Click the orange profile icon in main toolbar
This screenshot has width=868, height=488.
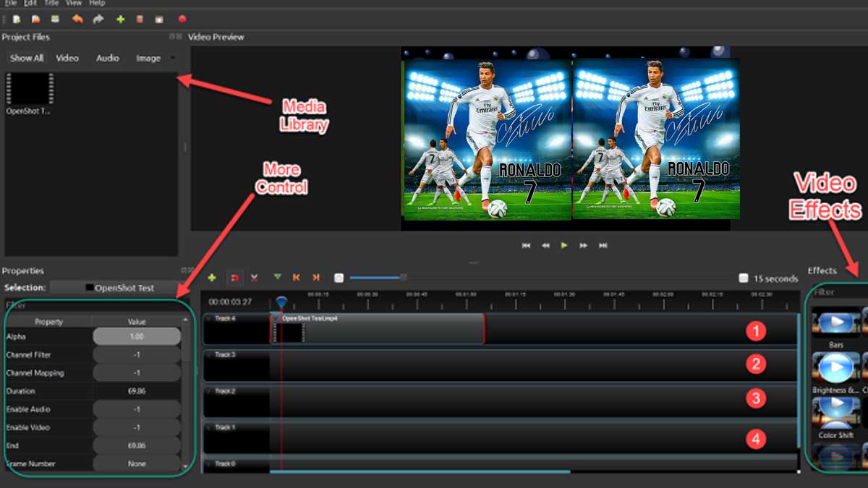click(140, 20)
